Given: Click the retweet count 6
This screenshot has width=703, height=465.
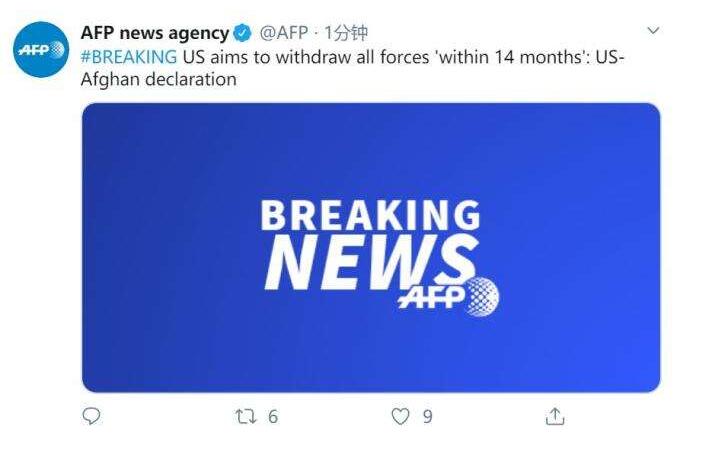Looking at the screenshot, I should (273, 417).
